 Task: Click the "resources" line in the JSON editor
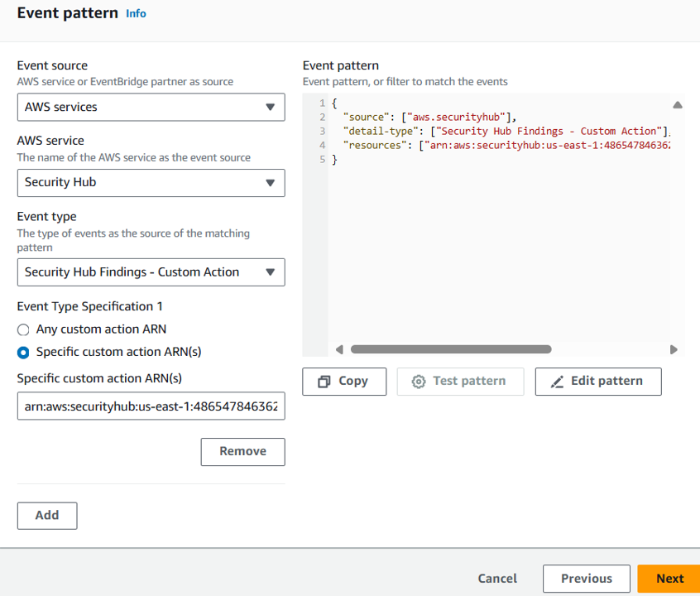pyautogui.click(x=506, y=146)
